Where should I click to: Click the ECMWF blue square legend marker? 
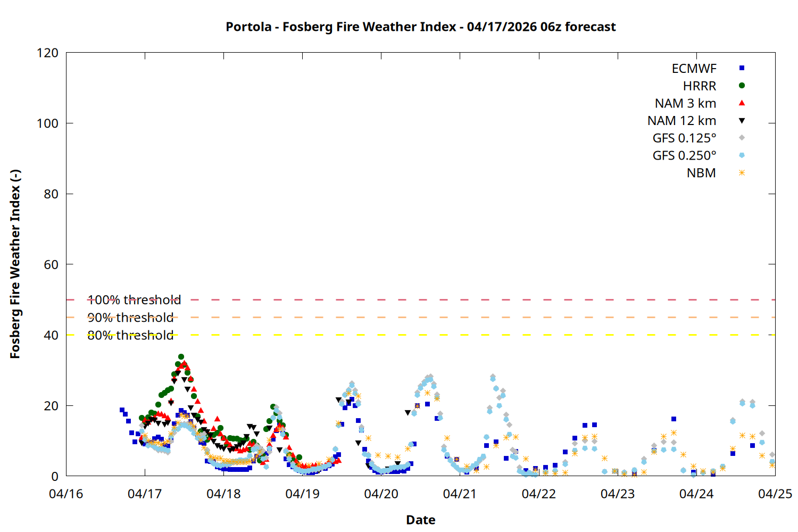pyautogui.click(x=742, y=68)
